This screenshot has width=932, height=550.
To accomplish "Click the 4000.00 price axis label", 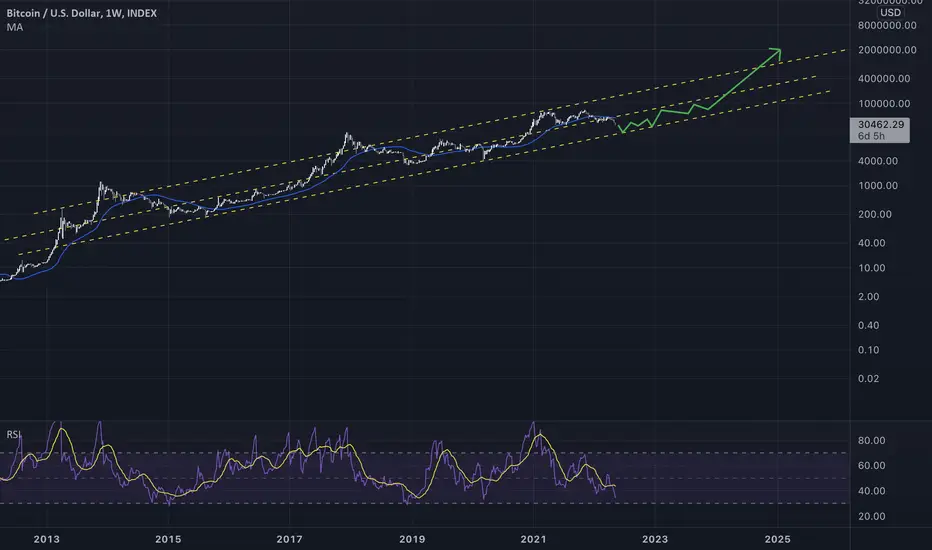I will tap(878, 161).
